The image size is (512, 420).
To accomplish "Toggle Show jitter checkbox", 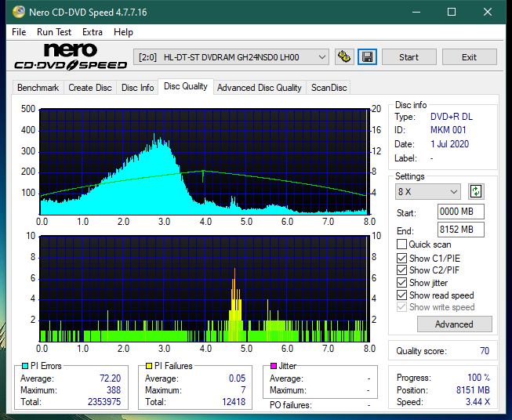I will pyautogui.click(x=401, y=282).
